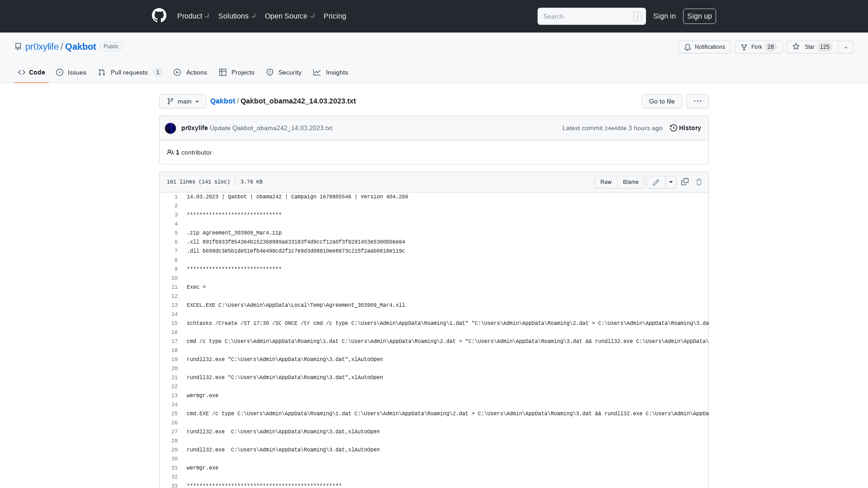Click the Notifications bell icon
This screenshot has width=868, height=488.
[688, 47]
